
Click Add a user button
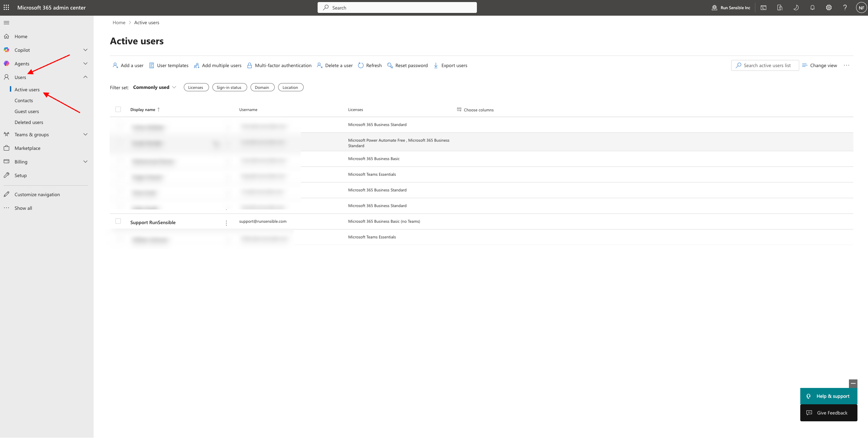128,65
